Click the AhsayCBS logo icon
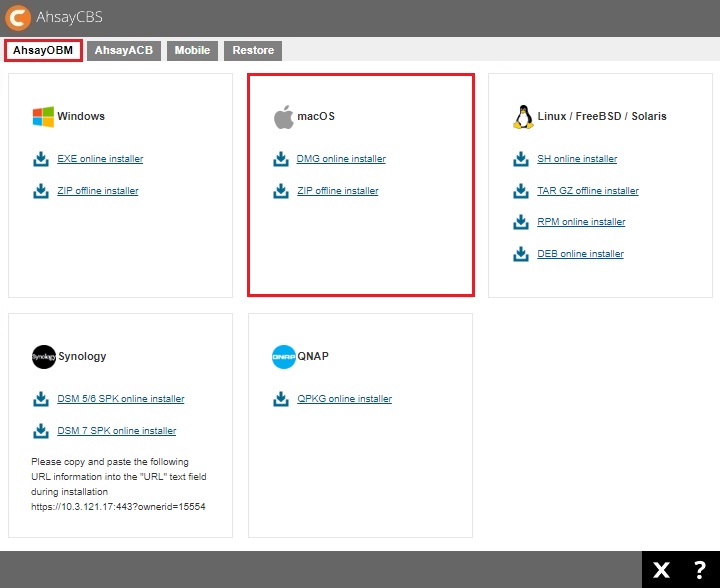 [x=18, y=17]
